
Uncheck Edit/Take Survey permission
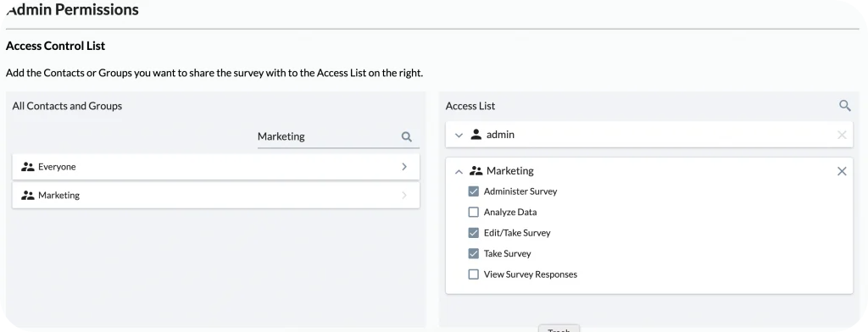tap(473, 233)
